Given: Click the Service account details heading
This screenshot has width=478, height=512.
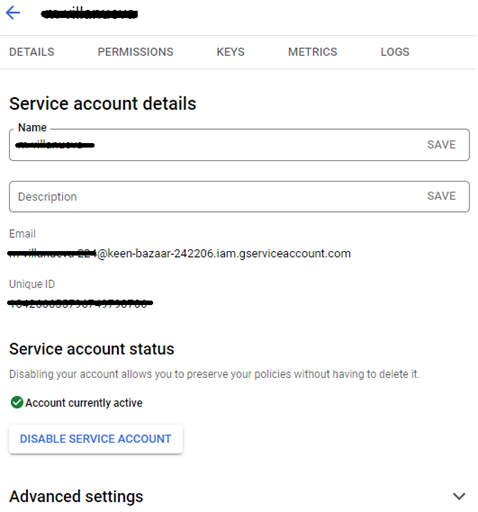Looking at the screenshot, I should click(103, 103).
